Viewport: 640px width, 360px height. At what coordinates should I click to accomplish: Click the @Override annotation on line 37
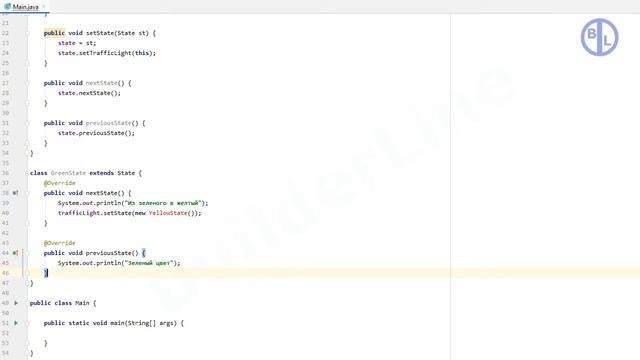point(60,183)
